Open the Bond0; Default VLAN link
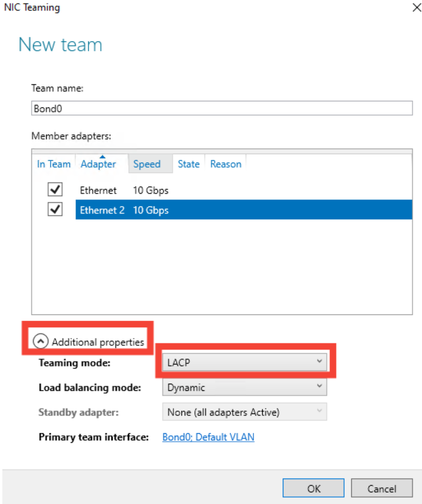Screen dimensions: 422x504 tap(208, 437)
